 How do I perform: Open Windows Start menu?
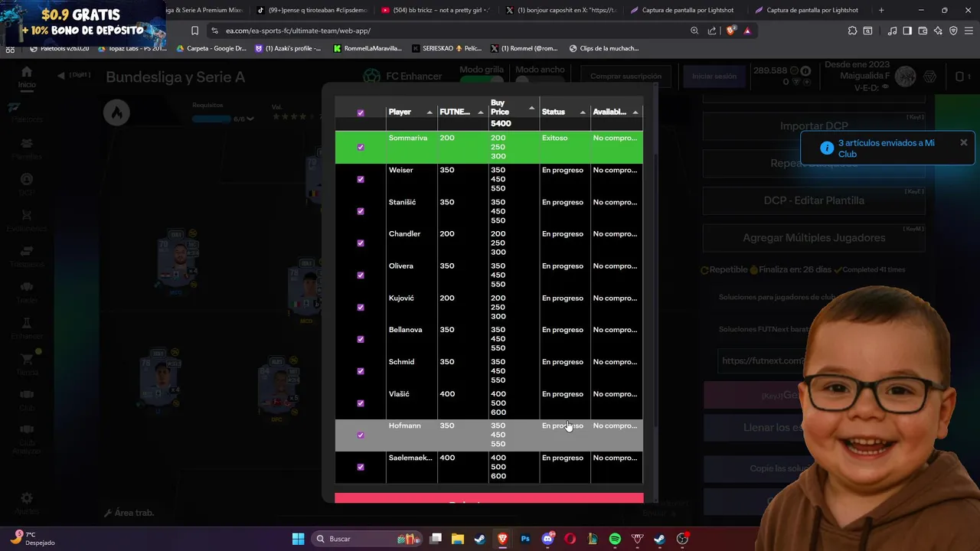click(298, 539)
